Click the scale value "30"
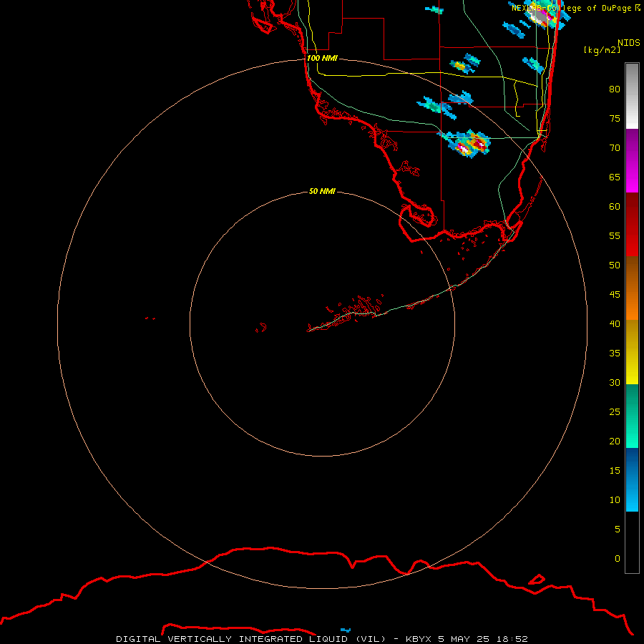Screen dimensions: 644x644 pyautogui.click(x=615, y=383)
